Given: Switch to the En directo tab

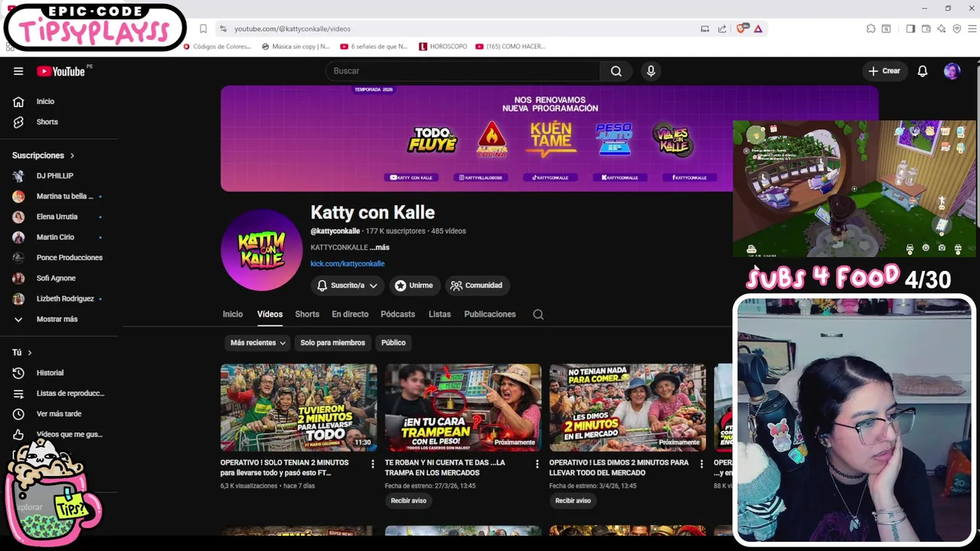Looking at the screenshot, I should pyautogui.click(x=350, y=315).
